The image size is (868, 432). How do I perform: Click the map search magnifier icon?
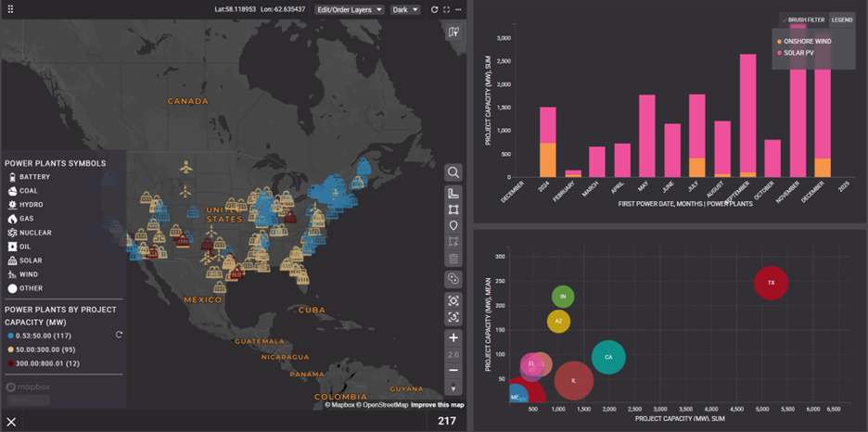[x=453, y=172]
